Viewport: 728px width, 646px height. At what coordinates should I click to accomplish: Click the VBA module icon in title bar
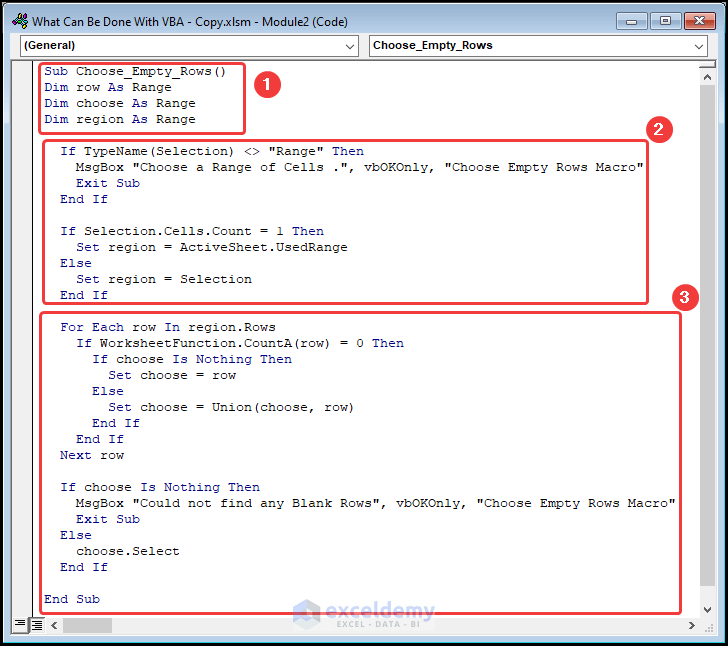[x=20, y=21]
